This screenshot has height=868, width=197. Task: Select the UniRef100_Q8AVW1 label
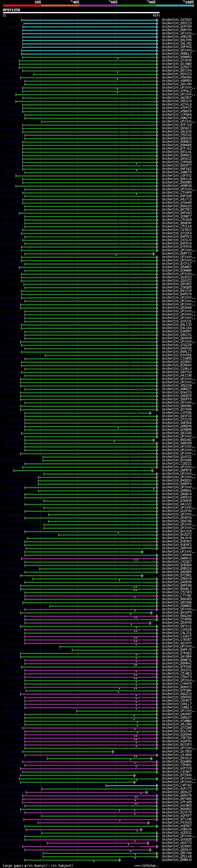tap(176, 406)
